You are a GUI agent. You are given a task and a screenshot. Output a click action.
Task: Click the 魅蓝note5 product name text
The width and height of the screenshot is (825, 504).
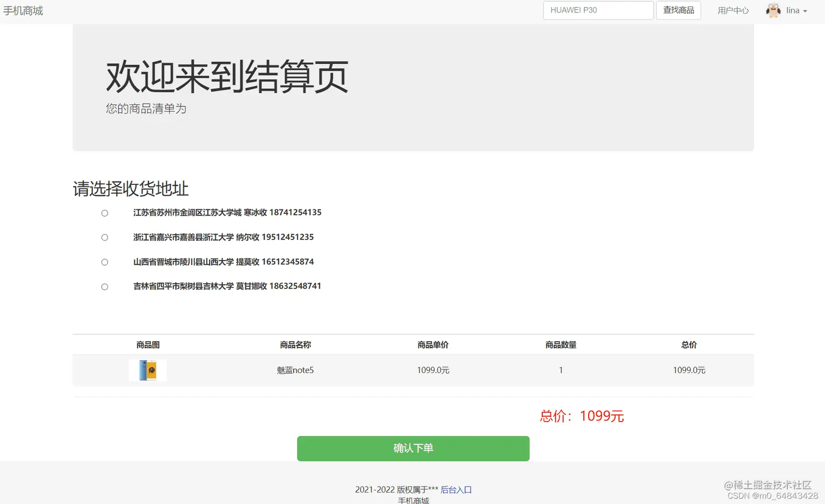click(x=295, y=370)
